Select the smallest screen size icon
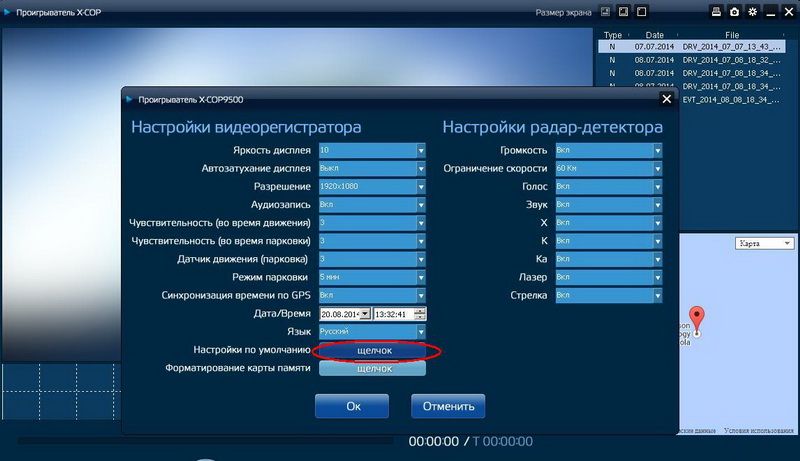 (605, 12)
